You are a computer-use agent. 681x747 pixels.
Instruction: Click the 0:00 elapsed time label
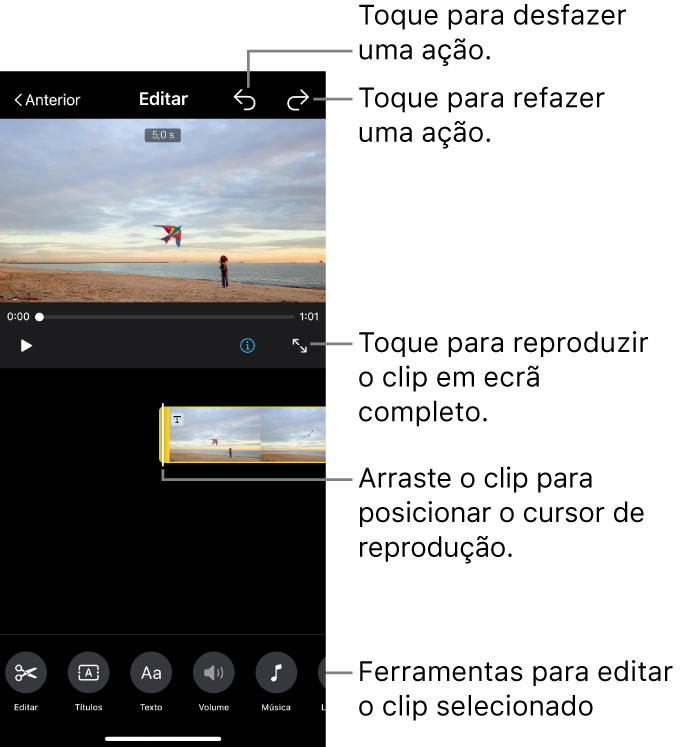18,317
